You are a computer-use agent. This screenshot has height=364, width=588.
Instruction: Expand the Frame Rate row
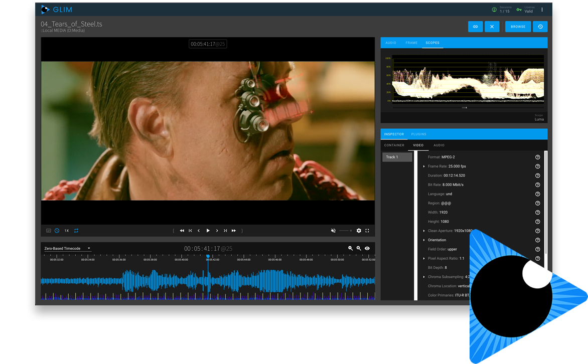(424, 166)
